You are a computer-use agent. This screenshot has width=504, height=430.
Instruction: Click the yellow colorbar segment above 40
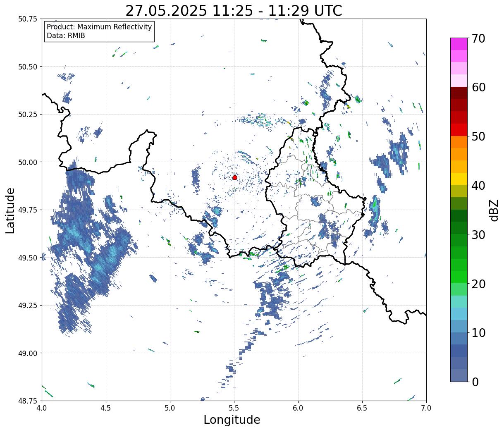[459, 179]
